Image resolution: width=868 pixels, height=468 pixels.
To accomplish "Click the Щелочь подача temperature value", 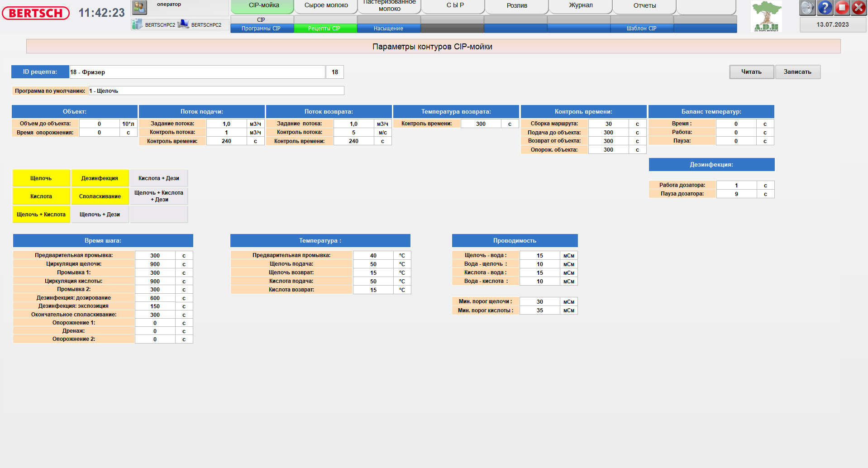I will point(373,264).
